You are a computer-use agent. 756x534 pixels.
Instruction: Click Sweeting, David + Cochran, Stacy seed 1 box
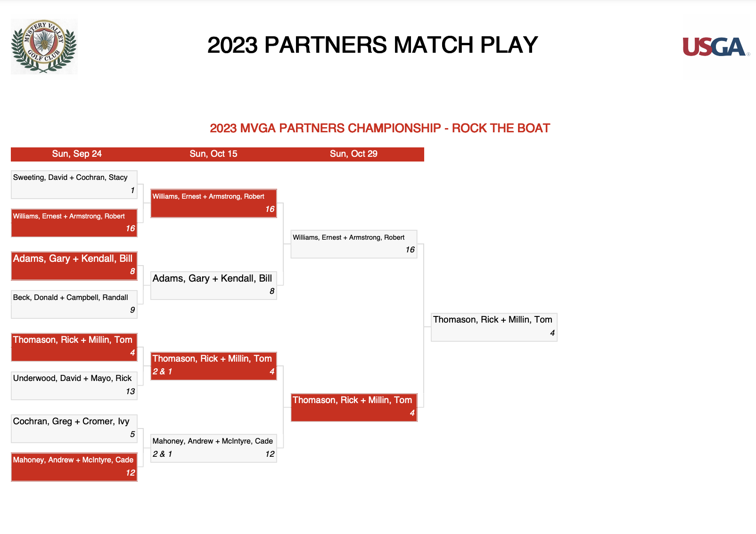(x=74, y=184)
